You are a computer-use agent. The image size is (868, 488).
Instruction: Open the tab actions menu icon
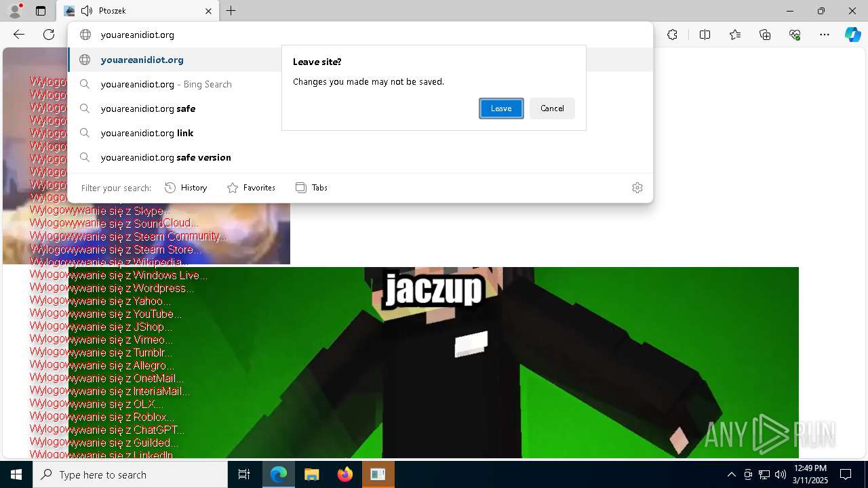click(41, 11)
